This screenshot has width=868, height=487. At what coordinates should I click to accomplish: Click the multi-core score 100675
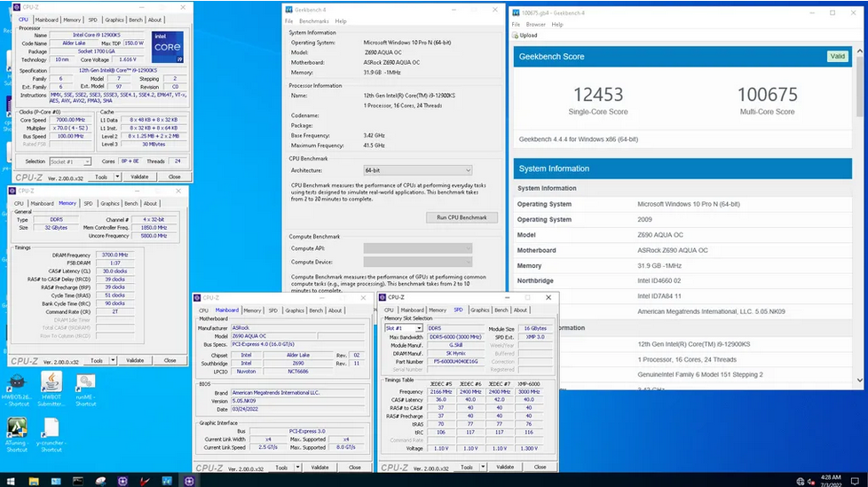click(x=767, y=95)
